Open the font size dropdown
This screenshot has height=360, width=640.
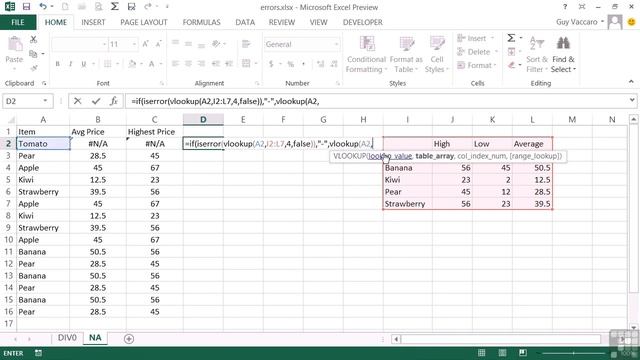pyautogui.click(x=134, y=44)
